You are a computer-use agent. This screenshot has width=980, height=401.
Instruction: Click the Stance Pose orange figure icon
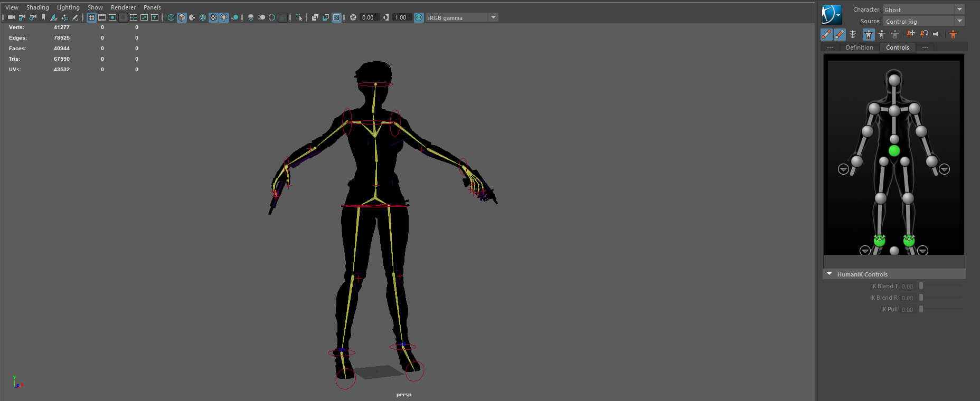click(x=953, y=34)
